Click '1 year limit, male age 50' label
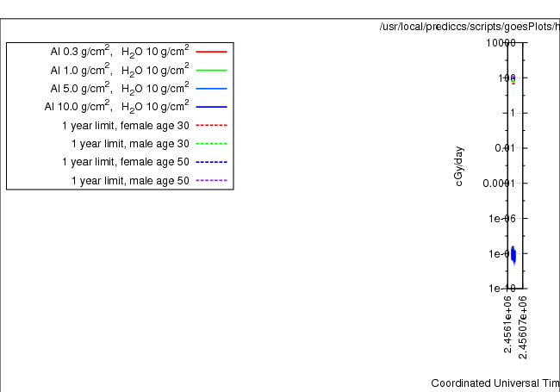This screenshot has height=392, width=560. pos(130,181)
